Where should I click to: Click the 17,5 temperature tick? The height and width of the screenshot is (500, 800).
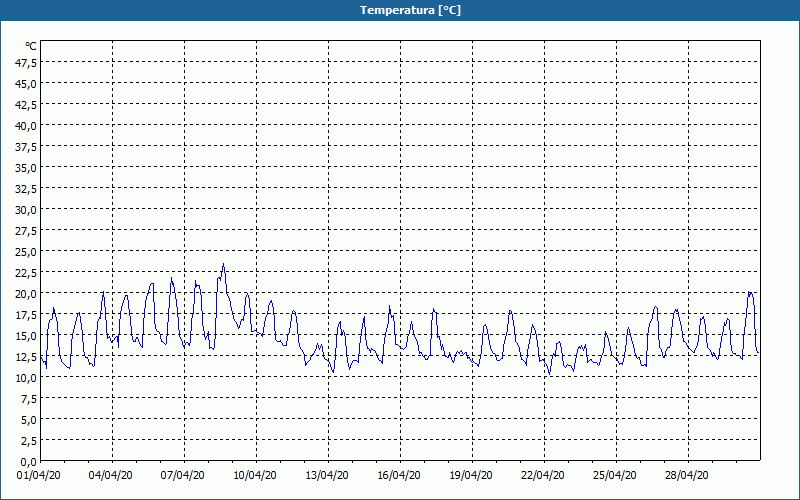click(26, 315)
